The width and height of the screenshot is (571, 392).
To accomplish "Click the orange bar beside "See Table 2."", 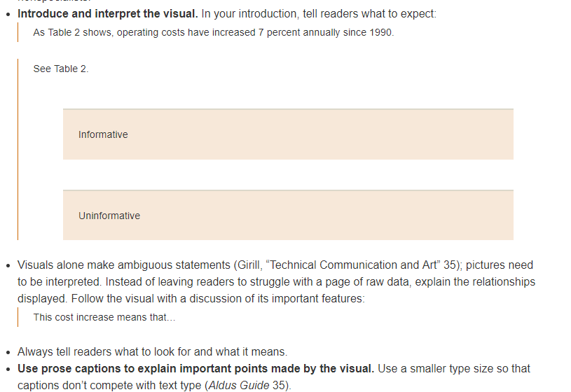I will (x=18, y=150).
